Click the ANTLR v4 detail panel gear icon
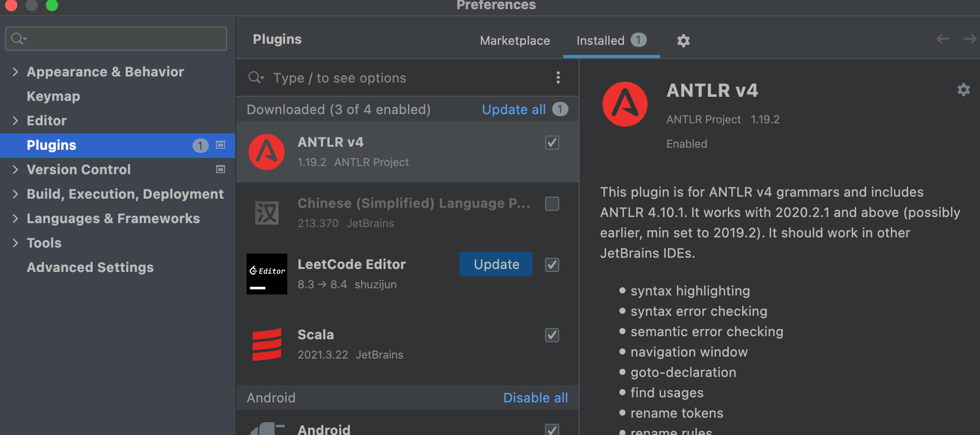 (x=963, y=90)
